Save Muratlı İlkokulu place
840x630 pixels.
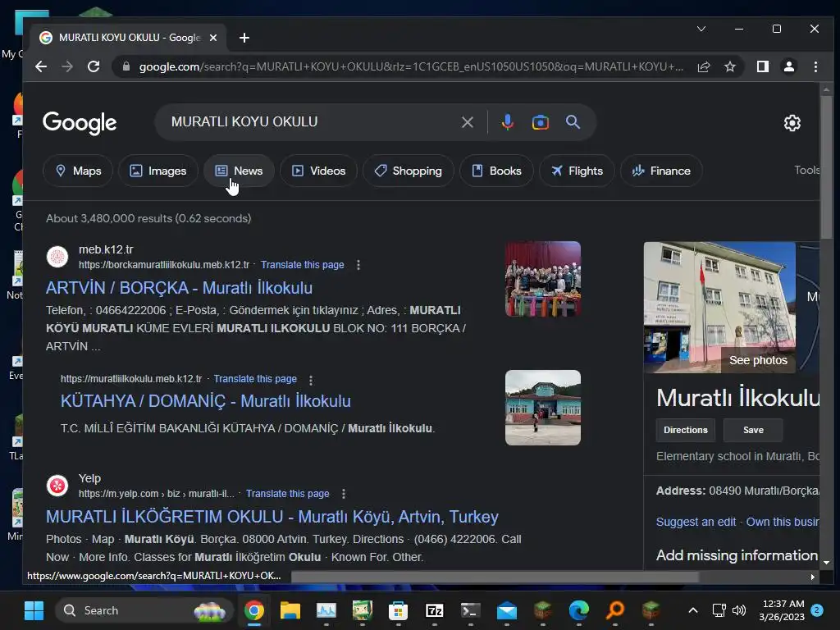(x=753, y=430)
